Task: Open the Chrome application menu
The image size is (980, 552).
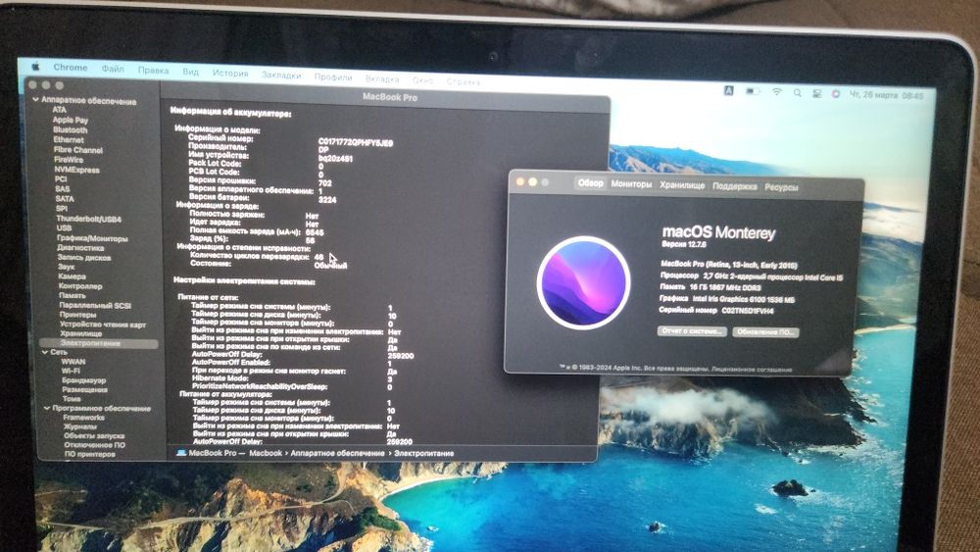Action: (x=70, y=68)
